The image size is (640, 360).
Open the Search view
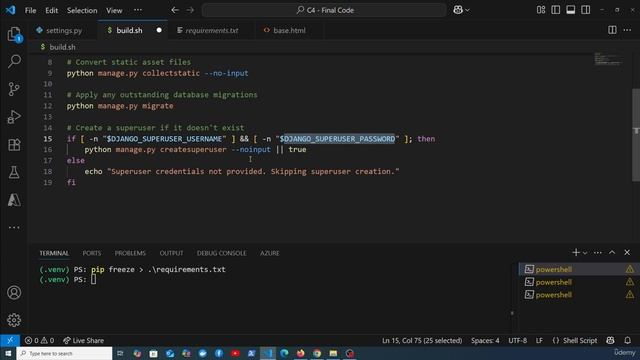click(x=14, y=61)
